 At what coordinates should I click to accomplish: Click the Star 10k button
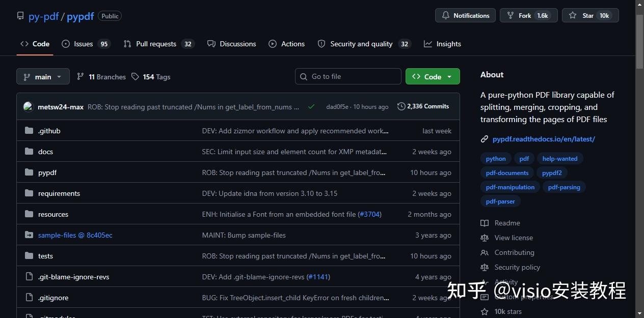click(x=591, y=16)
